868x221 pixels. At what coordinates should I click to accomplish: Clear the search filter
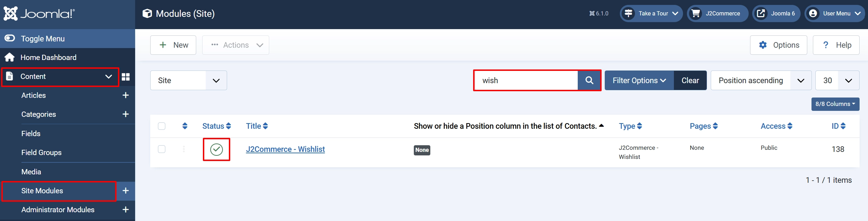pyautogui.click(x=690, y=80)
